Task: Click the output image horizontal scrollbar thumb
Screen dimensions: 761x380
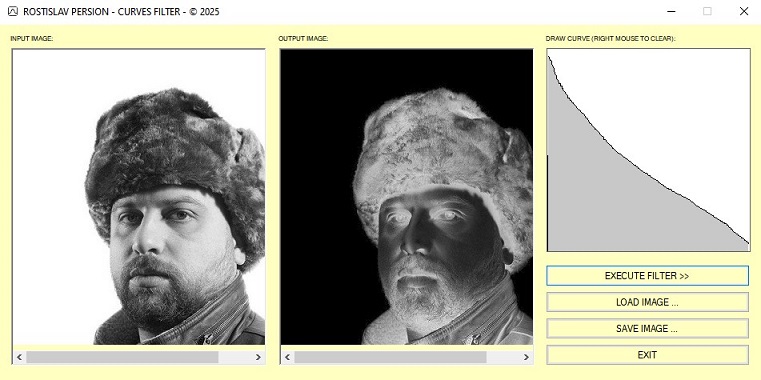Action: (x=390, y=357)
